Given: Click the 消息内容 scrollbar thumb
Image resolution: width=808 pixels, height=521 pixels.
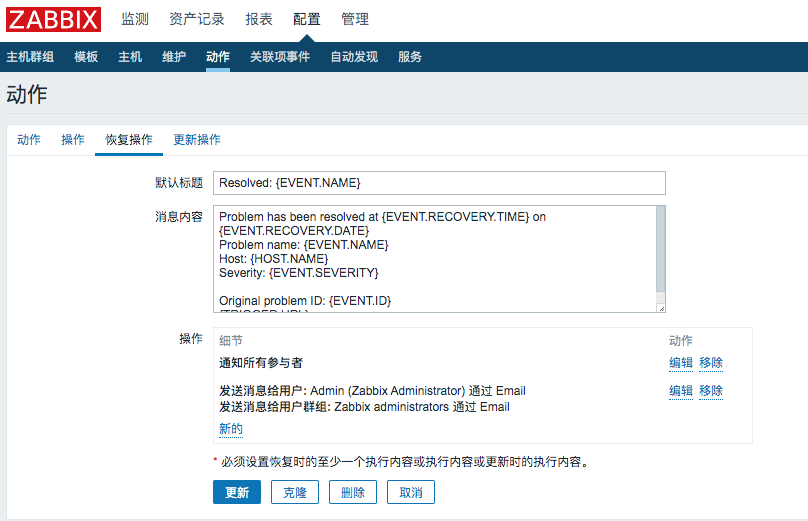Looking at the screenshot, I should (x=661, y=249).
